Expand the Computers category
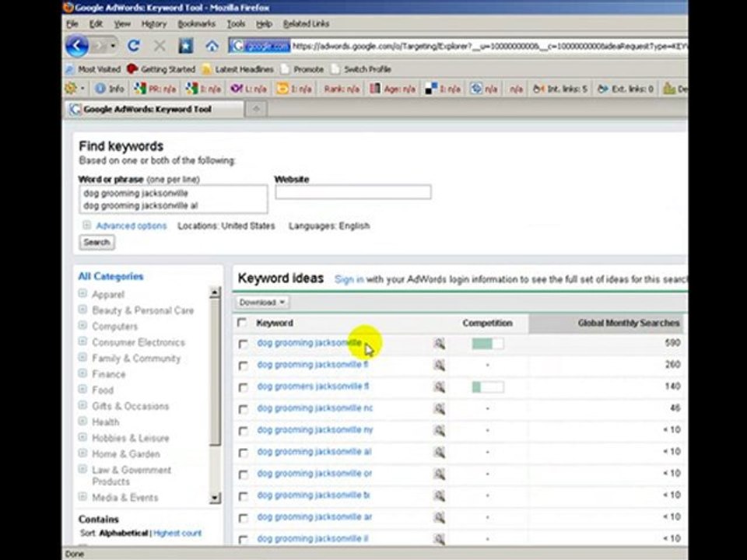Screen dimensions: 747x560 coord(82,325)
